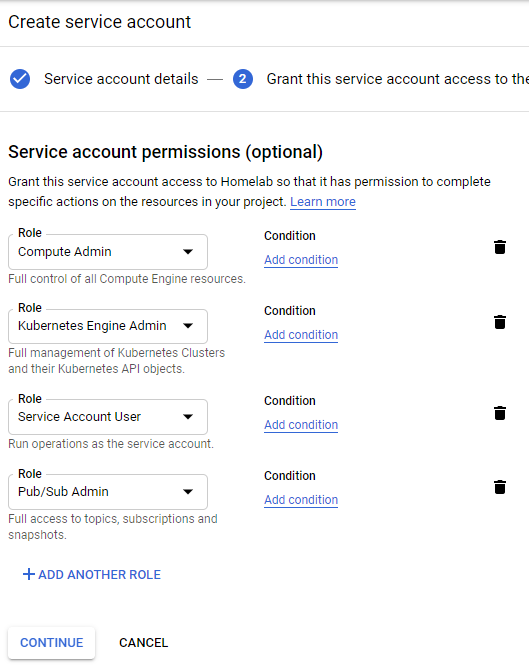This screenshot has width=529, height=668.
Task: Remove the Pub/Sub Admin role via trash icon
Action: [500, 487]
